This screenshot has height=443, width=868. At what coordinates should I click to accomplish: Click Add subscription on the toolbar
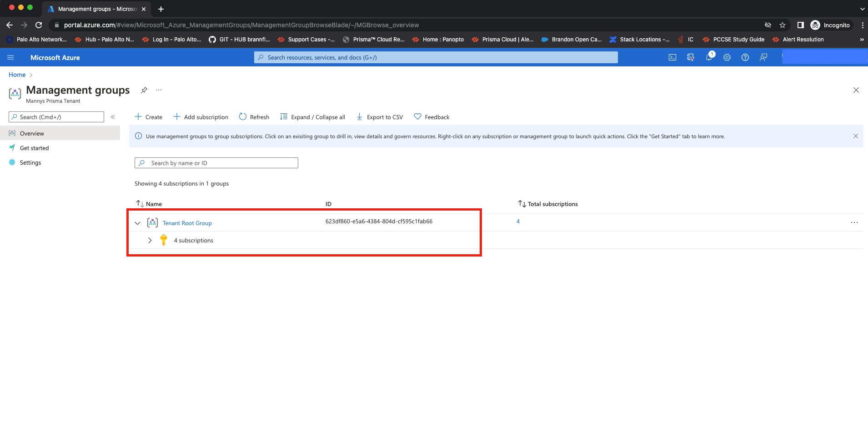click(x=201, y=117)
